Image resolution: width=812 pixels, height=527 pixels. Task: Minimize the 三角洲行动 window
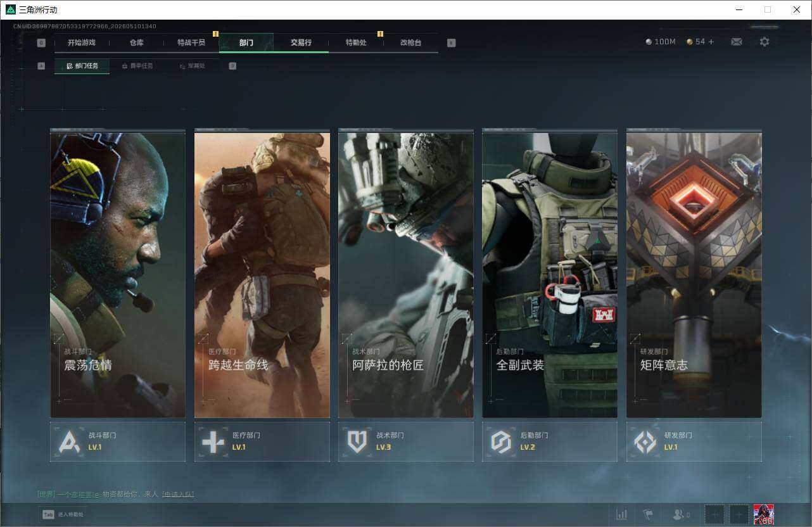tap(739, 10)
